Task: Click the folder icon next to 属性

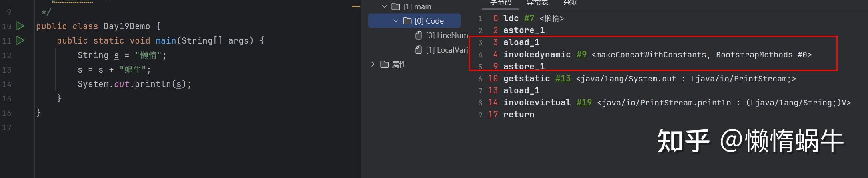Action: pyautogui.click(x=385, y=64)
